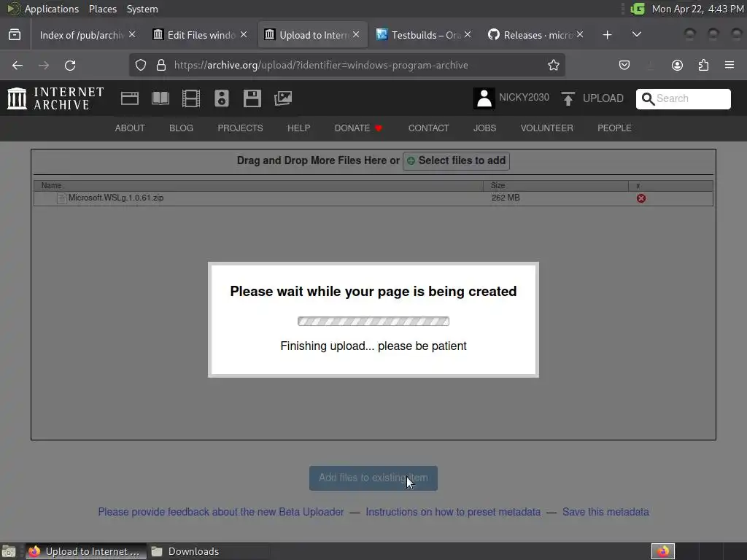Open the tracking protection shield icon
Screen dimensions: 747x560
tap(141, 65)
